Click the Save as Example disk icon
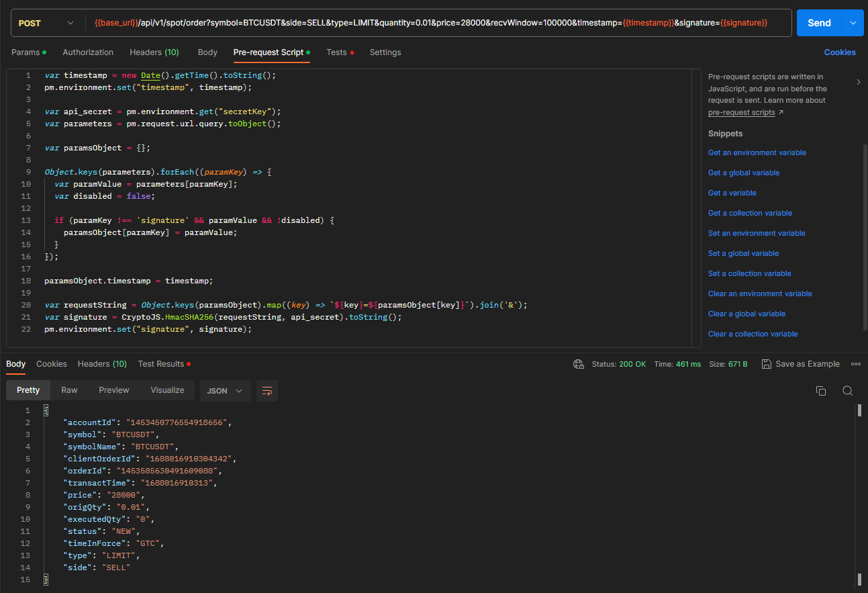Viewport: 868px width, 593px height. [x=767, y=364]
